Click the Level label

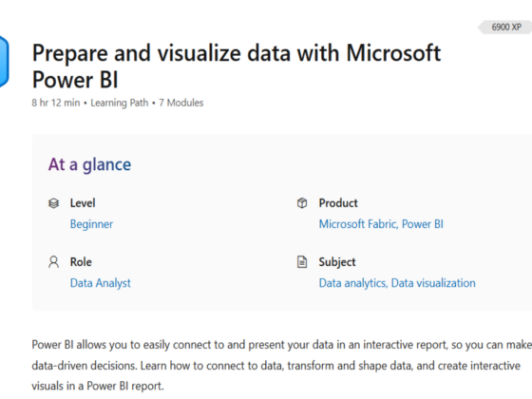pyautogui.click(x=83, y=203)
